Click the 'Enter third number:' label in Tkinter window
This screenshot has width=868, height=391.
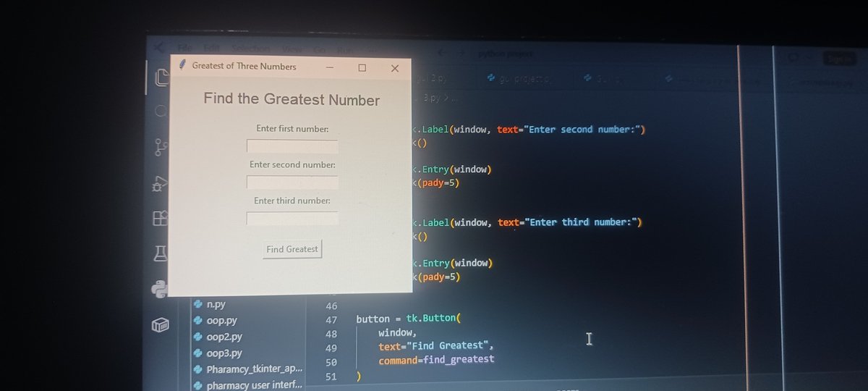(x=292, y=201)
